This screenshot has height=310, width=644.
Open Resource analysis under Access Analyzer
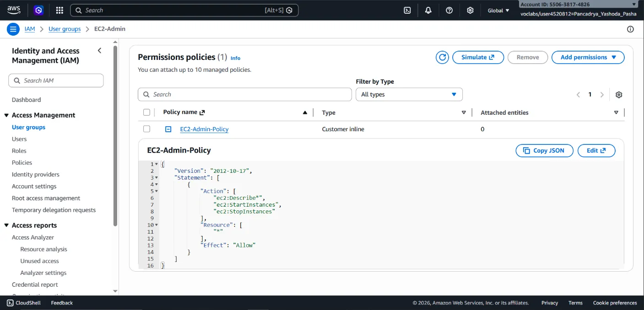[x=43, y=249]
